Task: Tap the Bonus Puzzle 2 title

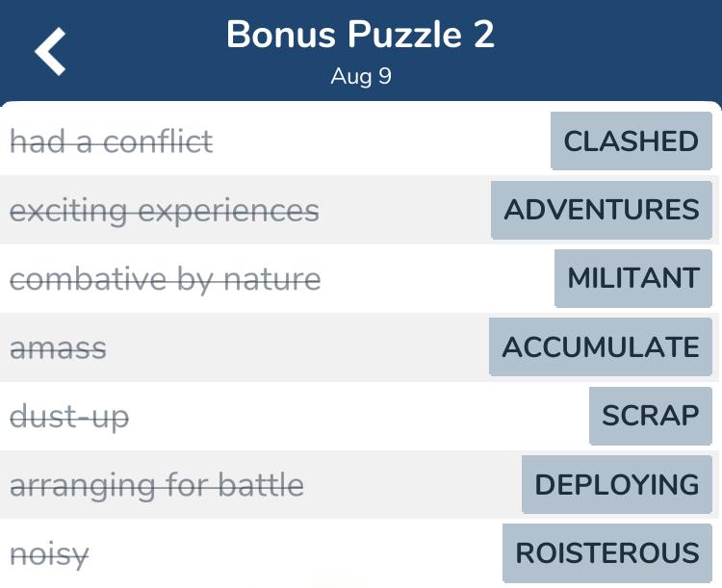Action: pyautogui.click(x=361, y=35)
